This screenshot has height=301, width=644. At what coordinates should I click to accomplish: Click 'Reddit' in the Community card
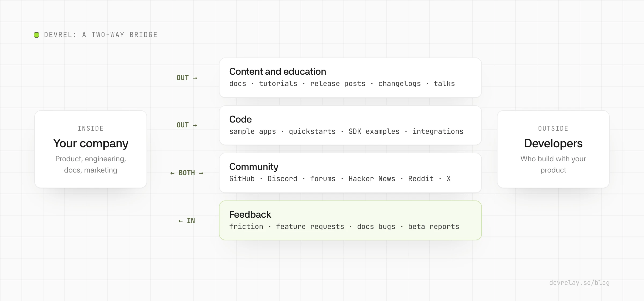click(x=421, y=179)
